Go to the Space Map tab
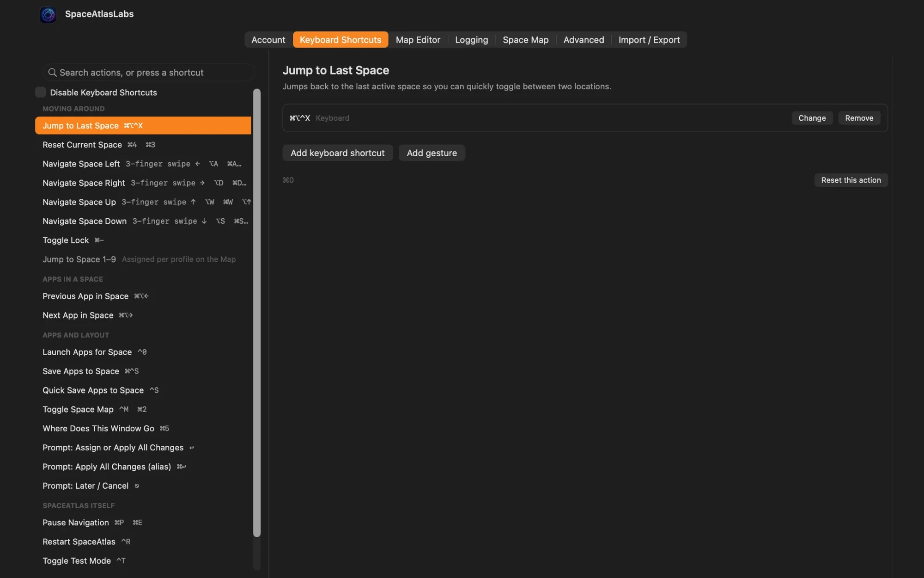The image size is (924, 578). click(x=525, y=40)
